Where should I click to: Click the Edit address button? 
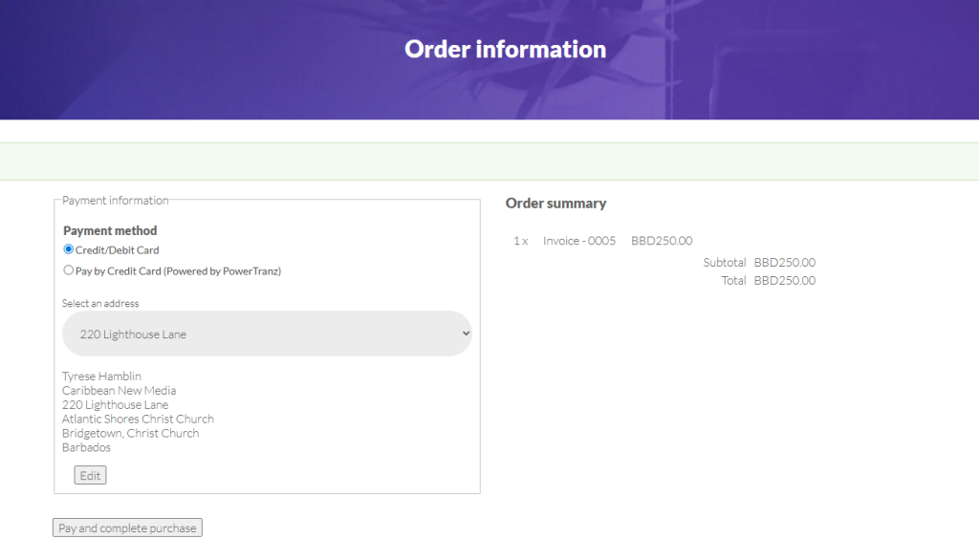pos(90,475)
